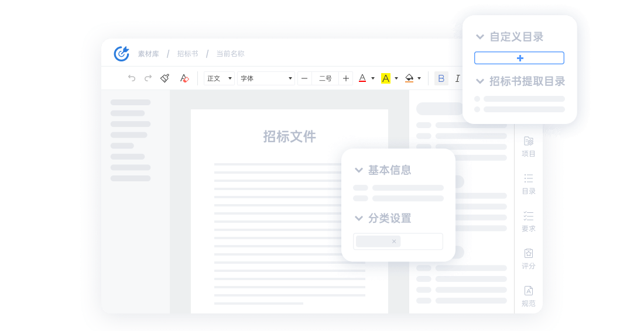Open the 项目 sidebar tab
644x331 pixels.
tap(529, 147)
